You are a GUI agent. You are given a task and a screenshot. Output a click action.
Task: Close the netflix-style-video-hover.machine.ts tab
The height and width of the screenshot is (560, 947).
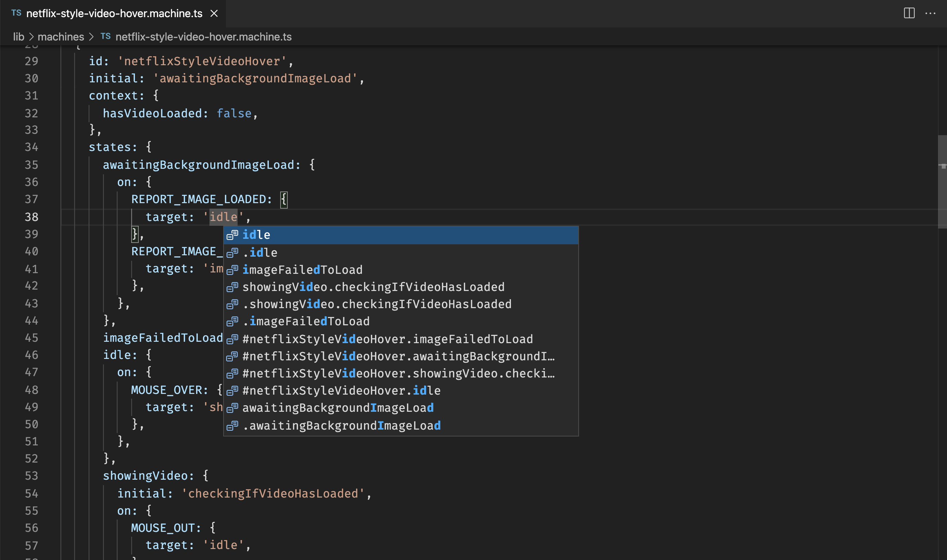pyautogui.click(x=214, y=14)
